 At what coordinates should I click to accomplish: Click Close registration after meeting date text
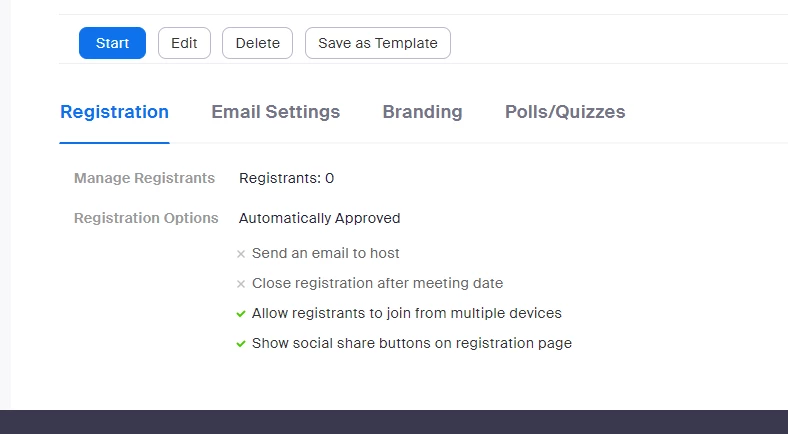[377, 283]
